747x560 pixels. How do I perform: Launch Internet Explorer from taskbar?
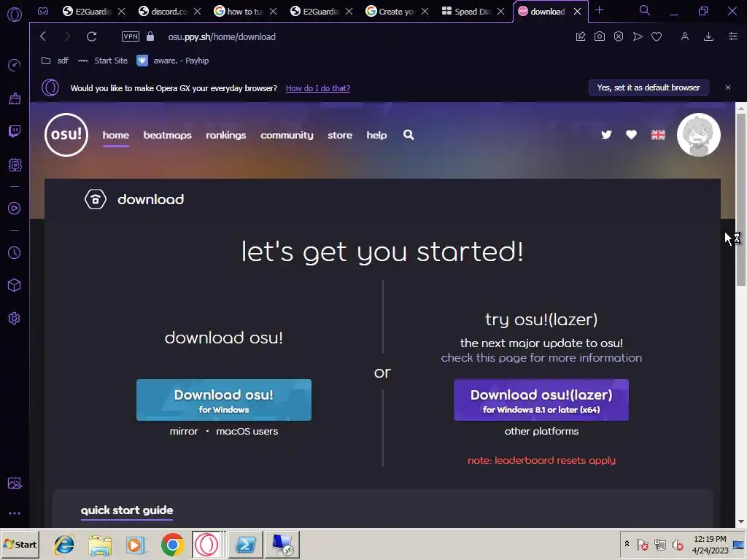(64, 545)
